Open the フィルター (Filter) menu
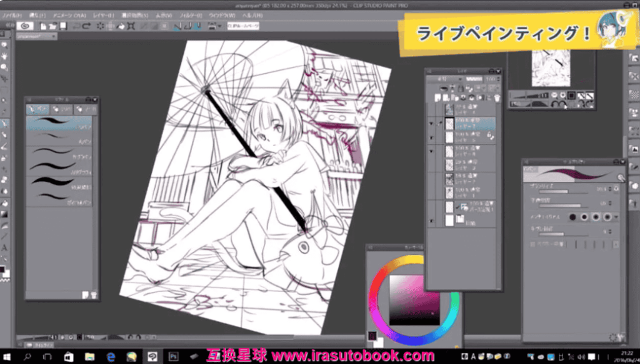640x364 pixels. [x=191, y=14]
